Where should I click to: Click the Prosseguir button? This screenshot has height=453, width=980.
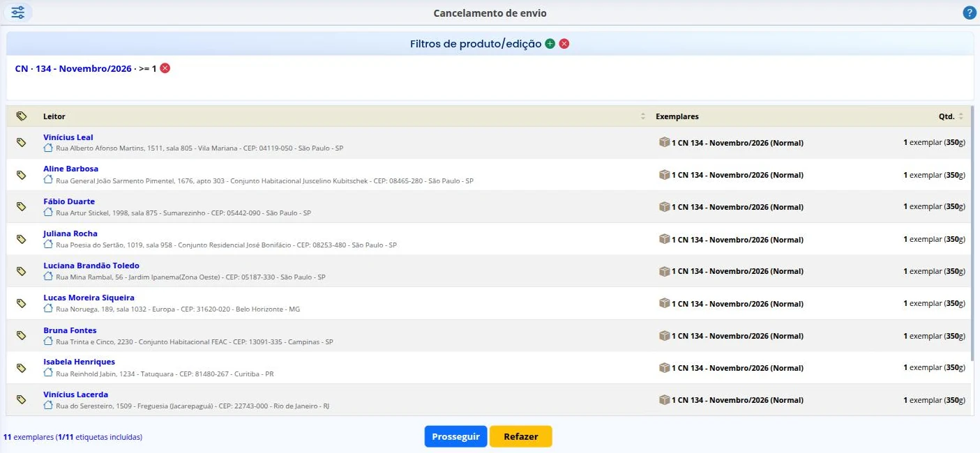pyautogui.click(x=455, y=436)
